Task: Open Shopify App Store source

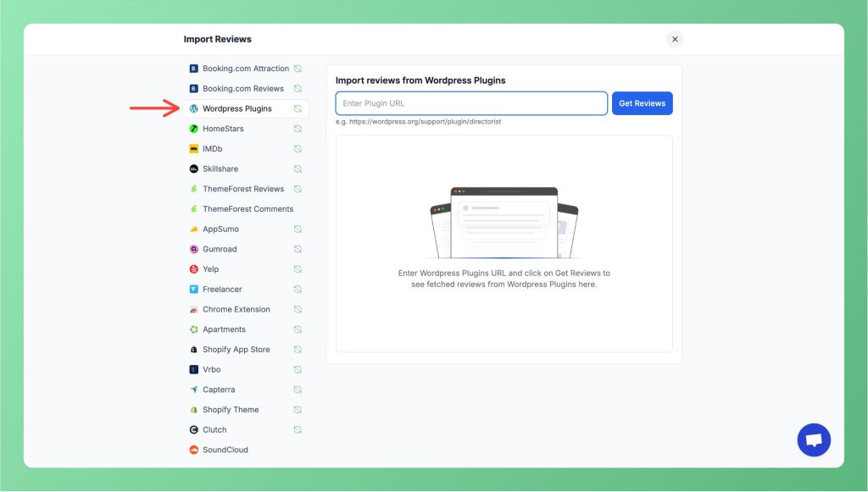Action: [246, 350]
